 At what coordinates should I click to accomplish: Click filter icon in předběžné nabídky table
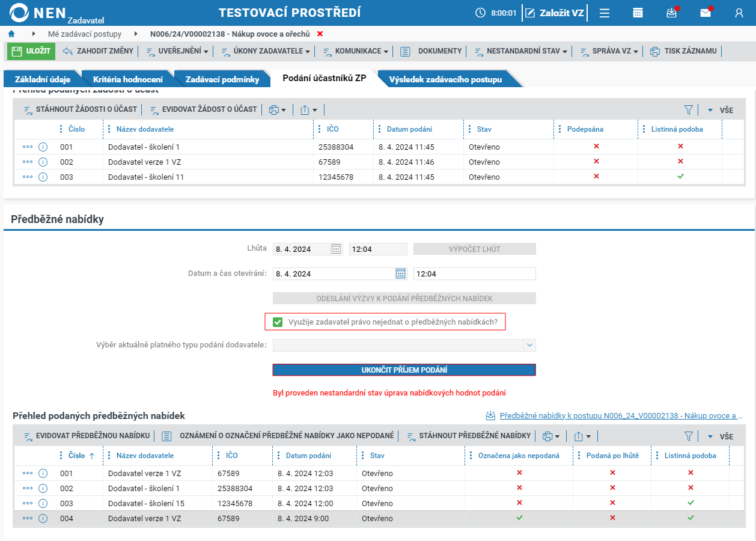click(689, 436)
